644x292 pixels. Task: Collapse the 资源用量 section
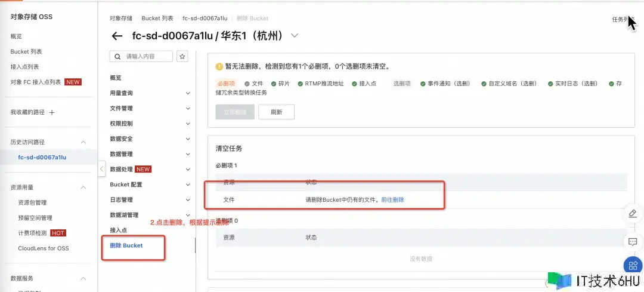coord(83,187)
